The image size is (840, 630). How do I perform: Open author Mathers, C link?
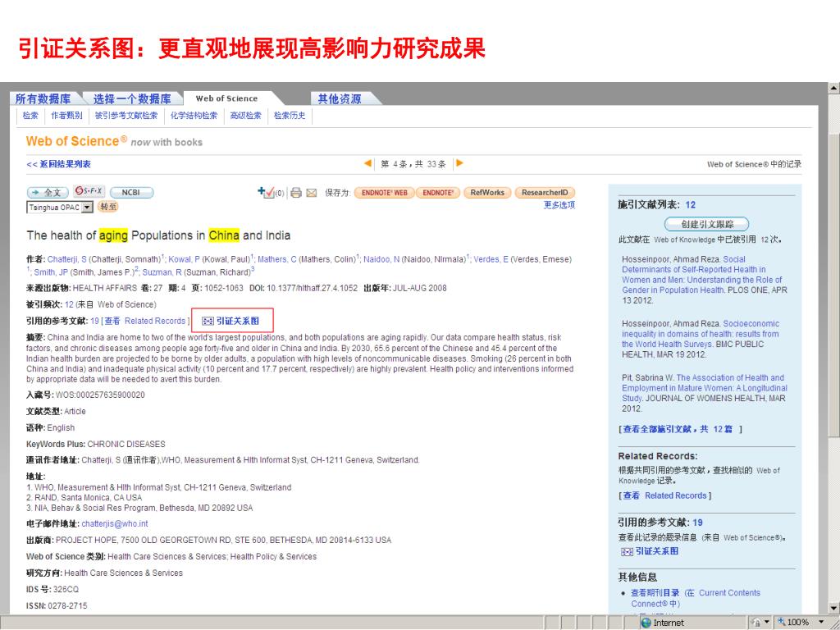(x=277, y=259)
